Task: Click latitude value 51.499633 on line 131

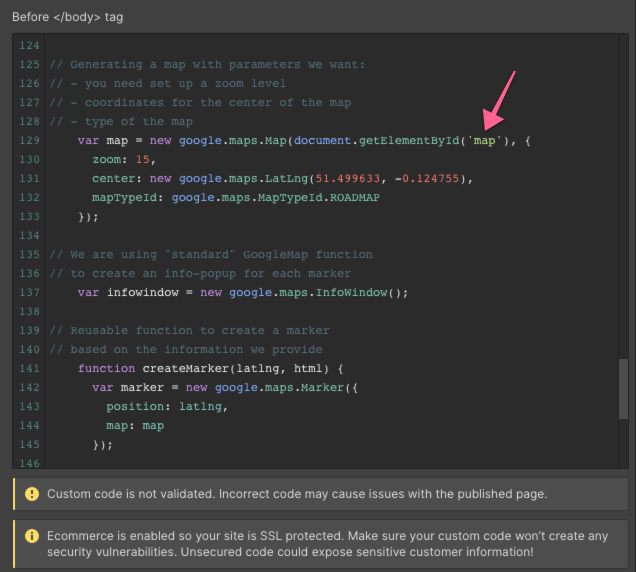Action: pos(348,178)
